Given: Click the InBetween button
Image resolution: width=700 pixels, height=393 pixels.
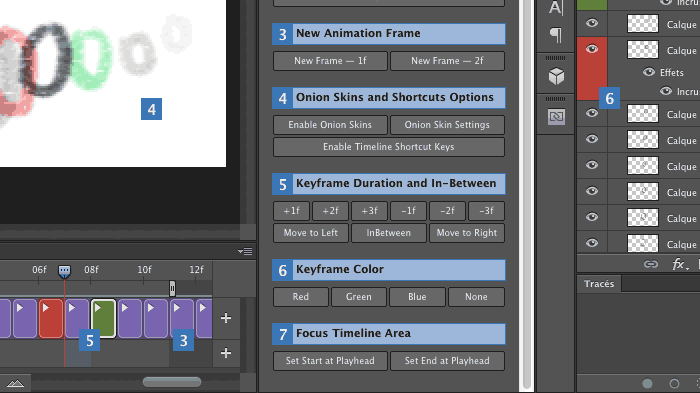Looking at the screenshot, I should coord(389,233).
